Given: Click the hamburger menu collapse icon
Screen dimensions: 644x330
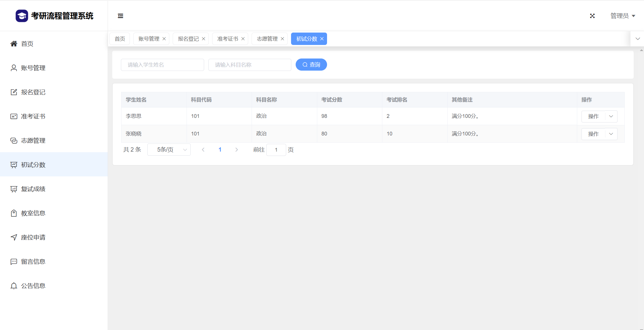Looking at the screenshot, I should [120, 16].
